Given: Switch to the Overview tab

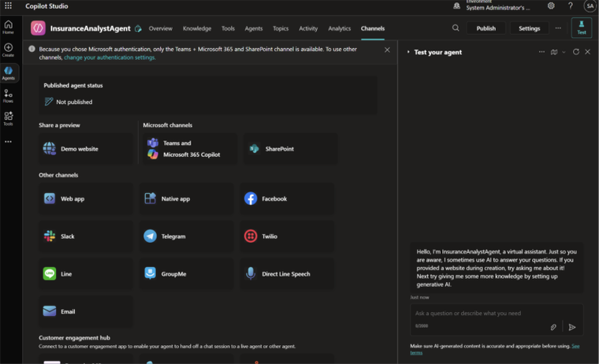Looking at the screenshot, I should (161, 28).
